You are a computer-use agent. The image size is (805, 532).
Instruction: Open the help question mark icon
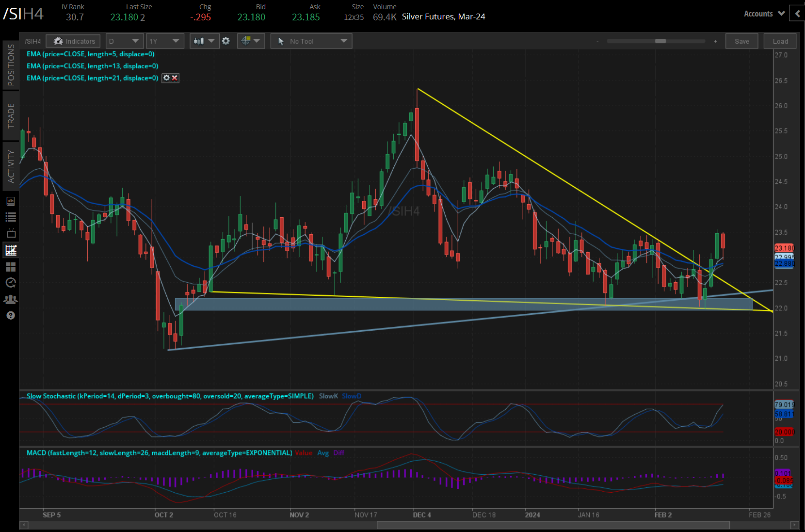point(11,316)
